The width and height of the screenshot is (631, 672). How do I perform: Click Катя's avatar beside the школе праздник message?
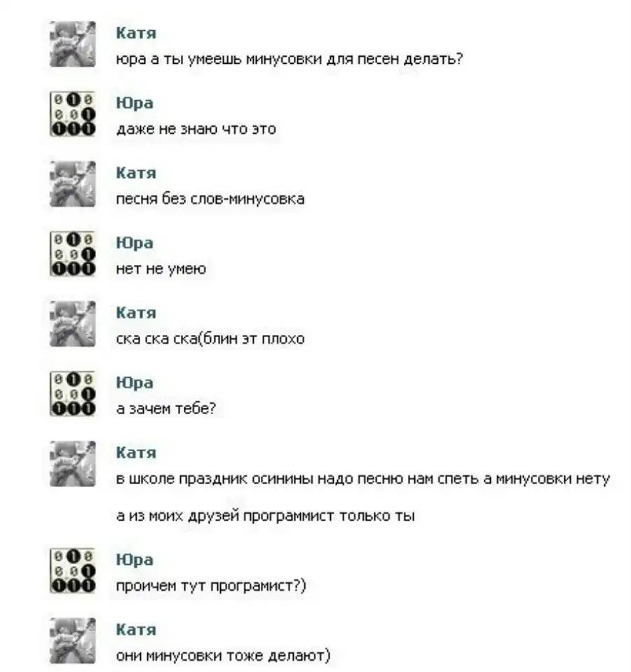[72, 463]
